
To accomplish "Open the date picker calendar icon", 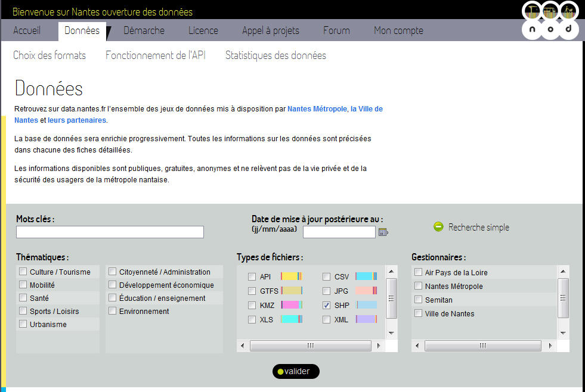I will tap(383, 232).
